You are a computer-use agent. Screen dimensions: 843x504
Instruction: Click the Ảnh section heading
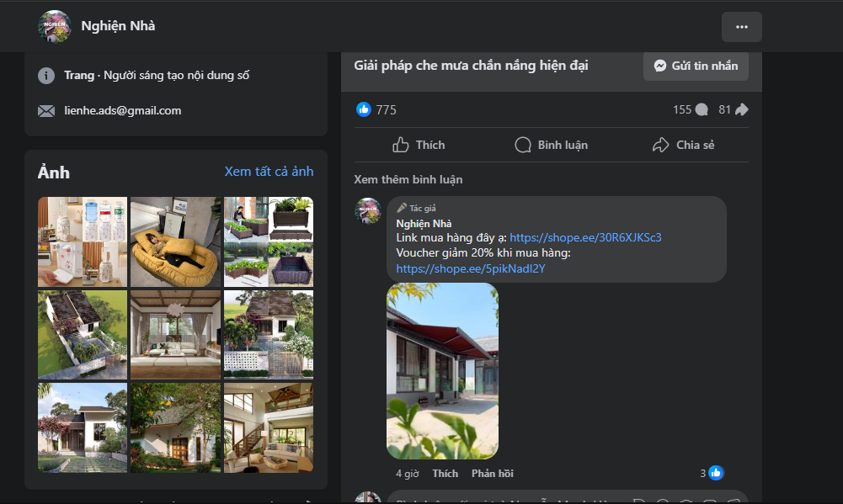(54, 172)
